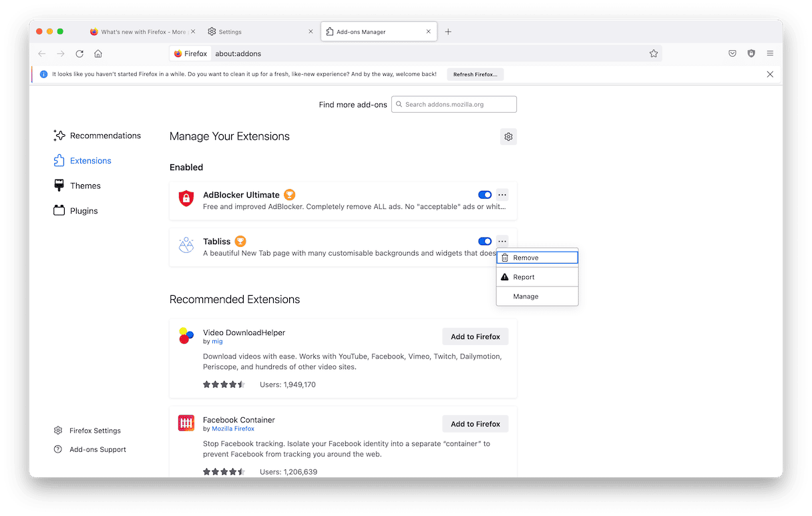The width and height of the screenshot is (812, 516).
Task: Click the Video DownloadHelper icon
Action: (186, 336)
